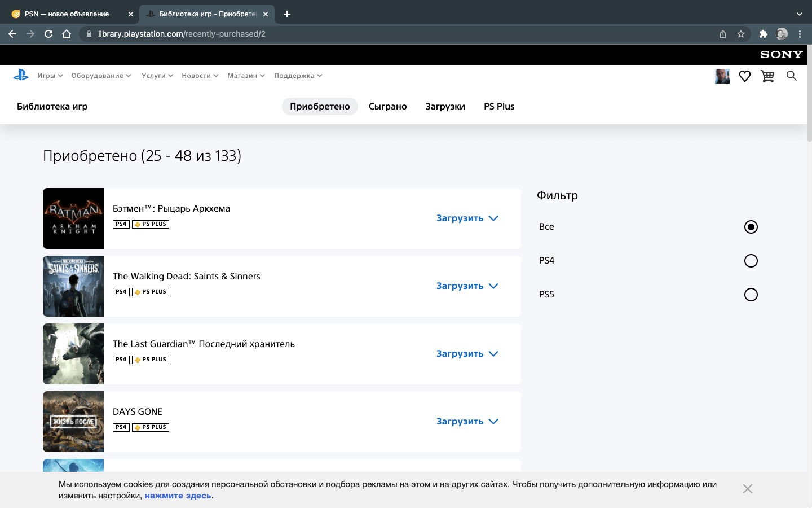The height and width of the screenshot is (508, 812).
Task: Open Бэтмен: Рыцарь Аркхема title
Action: (x=171, y=208)
